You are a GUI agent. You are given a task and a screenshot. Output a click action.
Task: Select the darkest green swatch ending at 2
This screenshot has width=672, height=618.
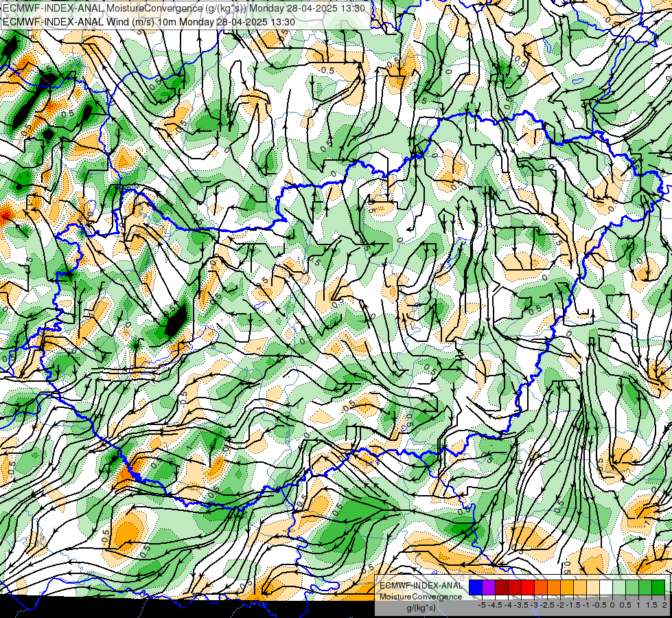658,587
